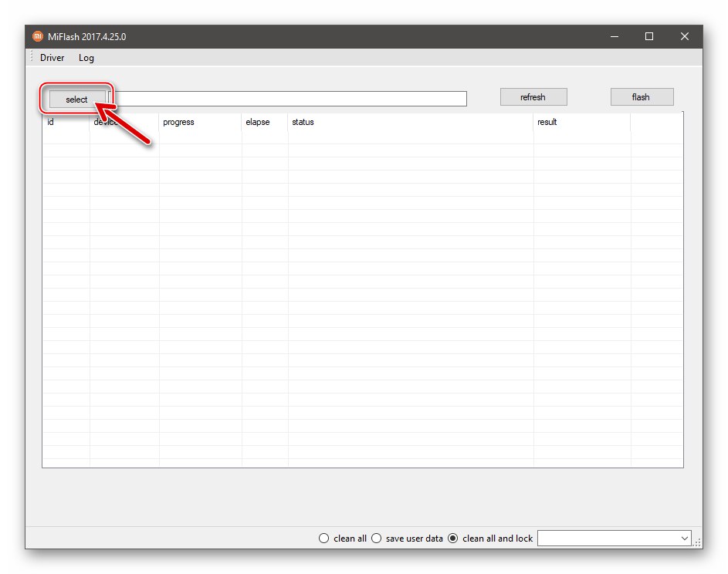Choose the save user data option
728x574 pixels.
(407, 539)
